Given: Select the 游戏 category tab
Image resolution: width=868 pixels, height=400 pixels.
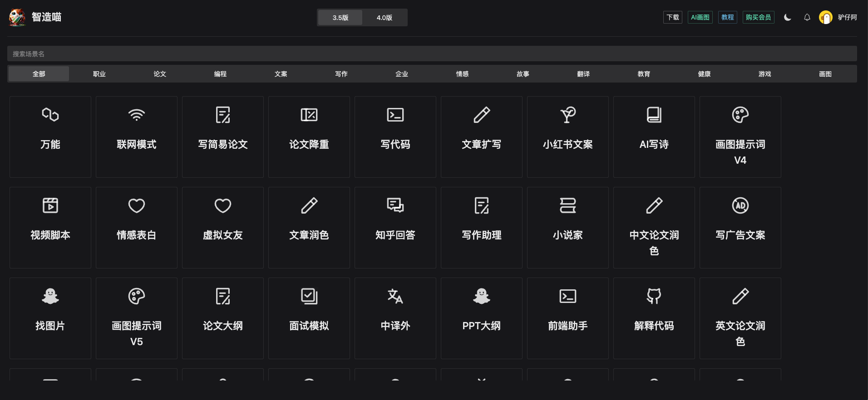Looking at the screenshot, I should [764, 74].
